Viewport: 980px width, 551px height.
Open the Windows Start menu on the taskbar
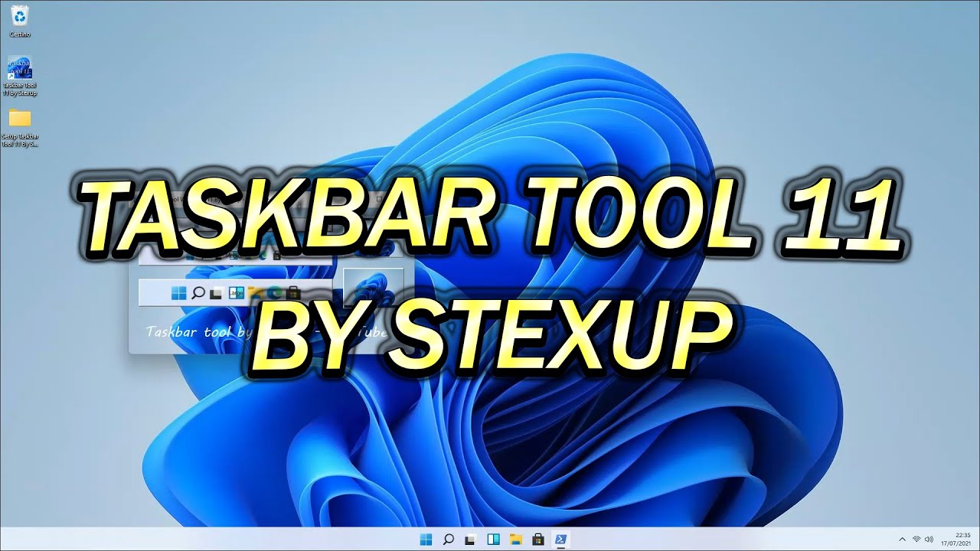coord(426,539)
